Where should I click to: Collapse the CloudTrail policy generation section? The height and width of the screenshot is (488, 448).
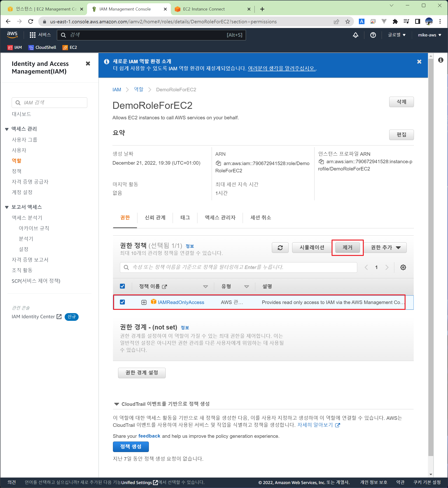pos(116,404)
